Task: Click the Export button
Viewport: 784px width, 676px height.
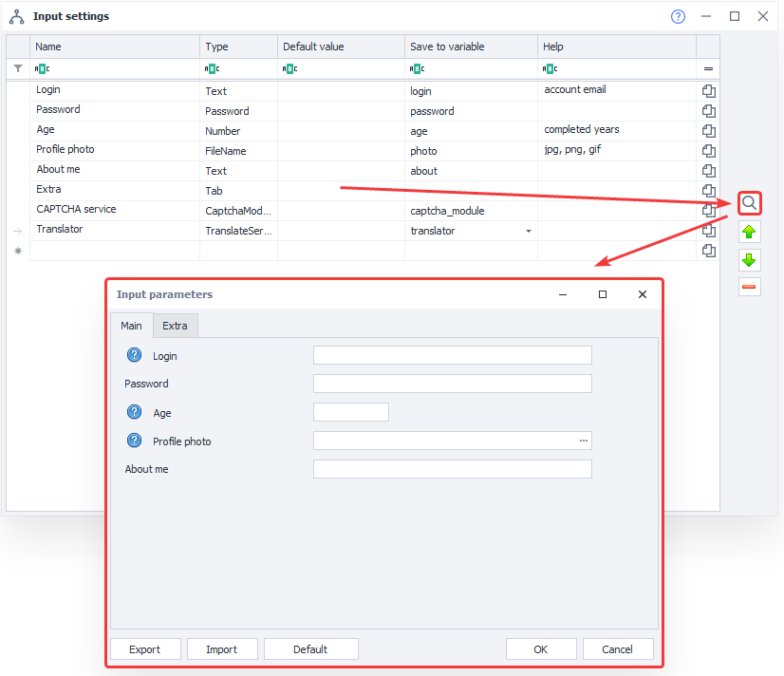Action: [144, 649]
